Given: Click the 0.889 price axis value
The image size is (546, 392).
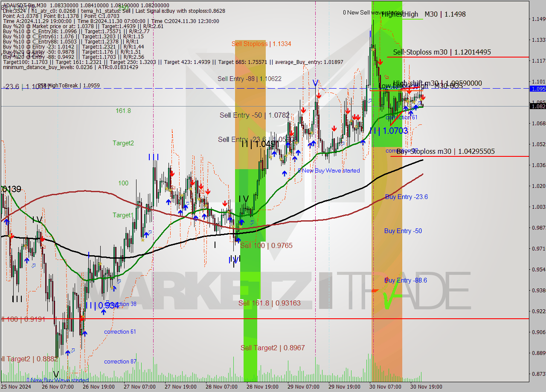Looking at the screenshot, I should pos(538,353).
